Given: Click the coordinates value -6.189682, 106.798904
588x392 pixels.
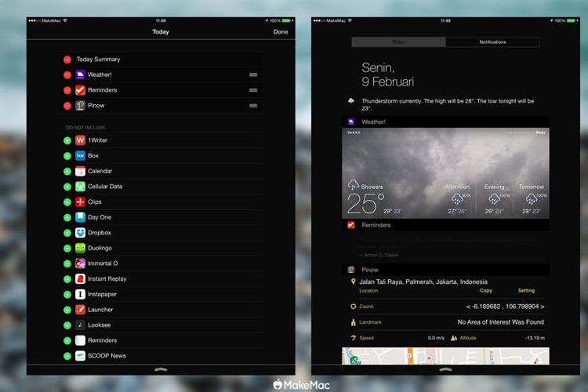Looking at the screenshot, I should pos(505,307).
